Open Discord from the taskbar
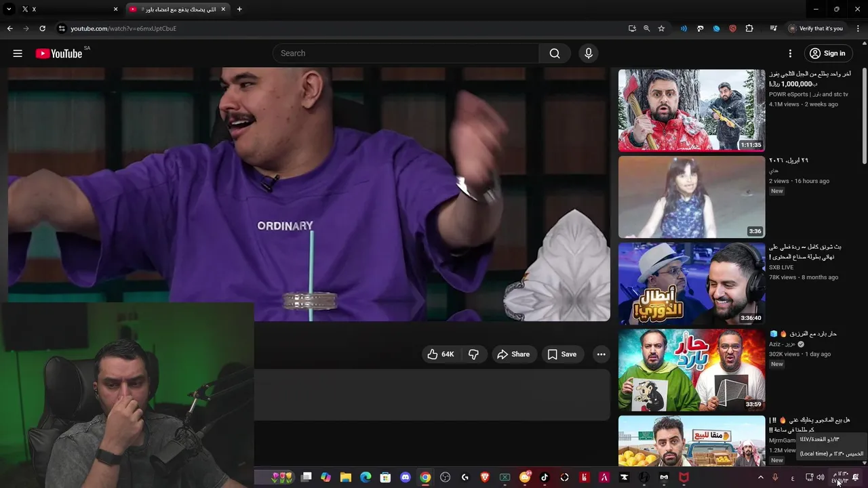The image size is (868, 488). click(x=406, y=477)
